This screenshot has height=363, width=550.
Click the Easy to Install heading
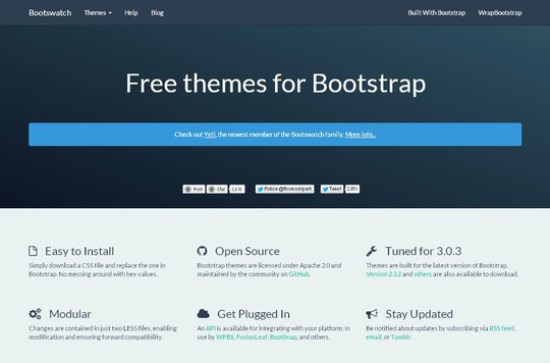pyautogui.click(x=79, y=251)
